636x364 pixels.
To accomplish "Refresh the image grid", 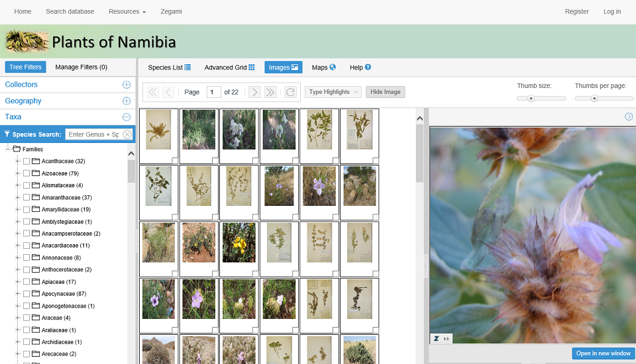I will (290, 92).
